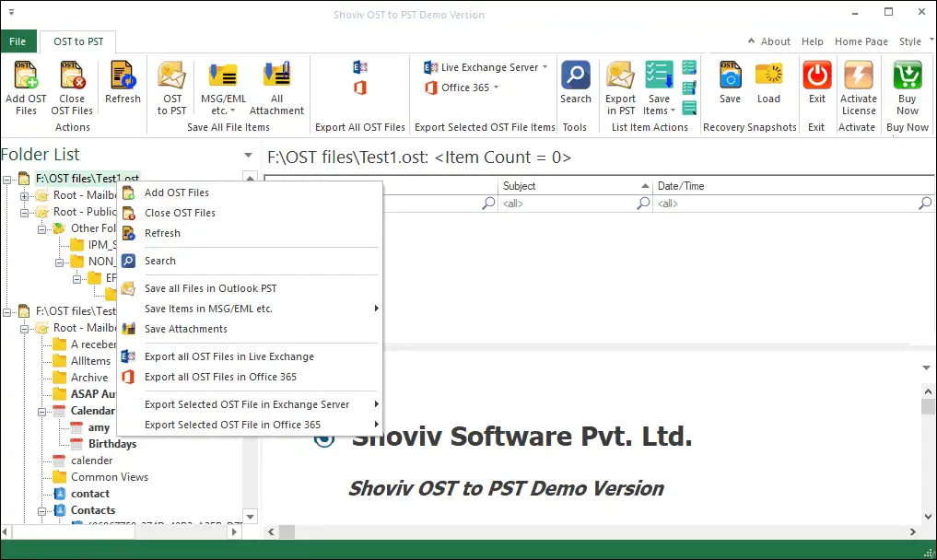
Task: Open the Help link
Action: tap(812, 41)
